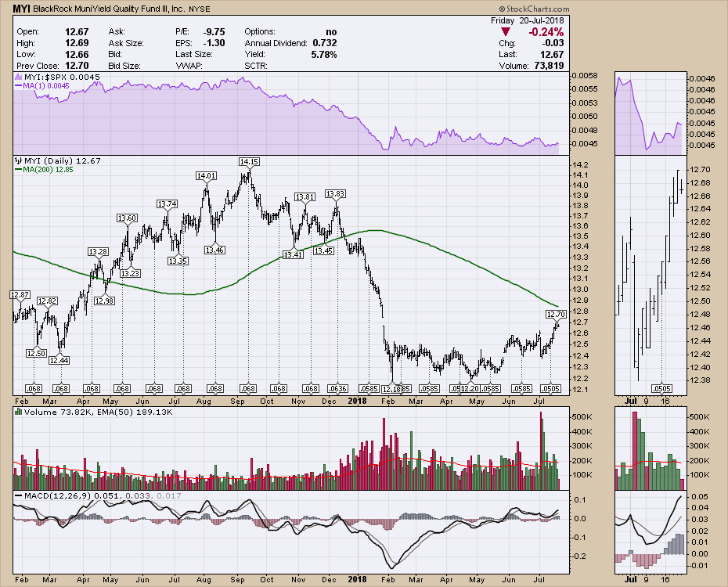Click the purple area icon beside MYI:$SPX
The image size is (728, 587).
coord(19,77)
